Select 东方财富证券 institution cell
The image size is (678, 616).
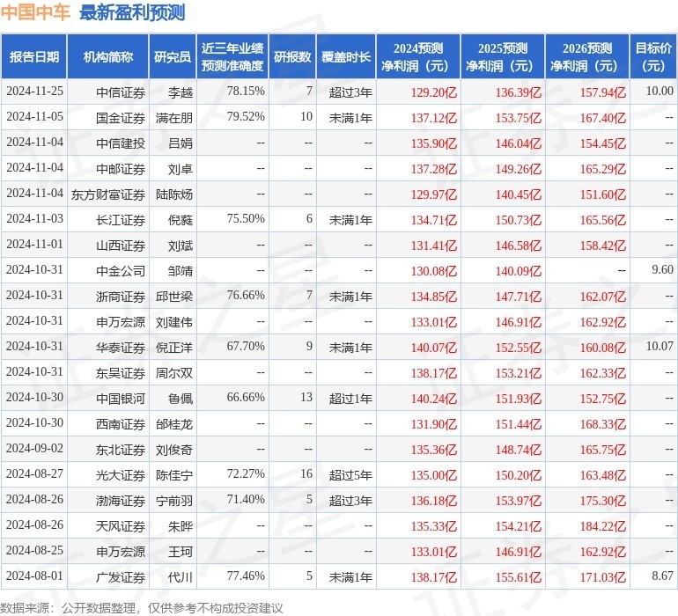(x=108, y=194)
